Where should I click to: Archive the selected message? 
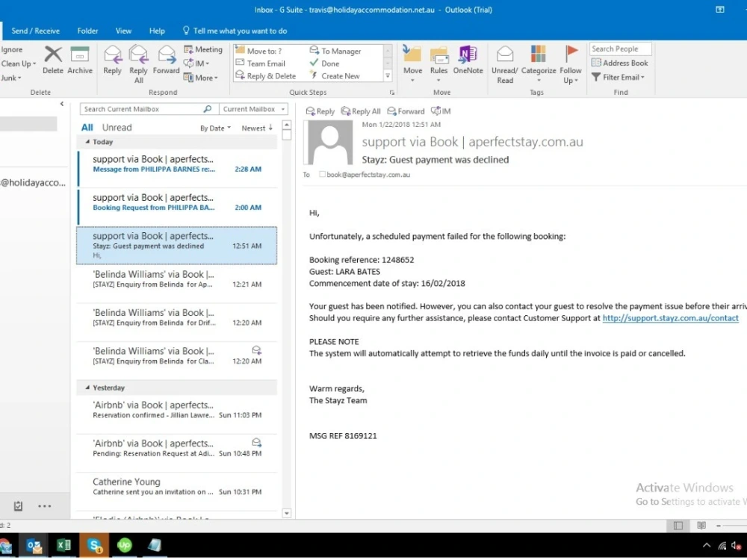(80, 60)
